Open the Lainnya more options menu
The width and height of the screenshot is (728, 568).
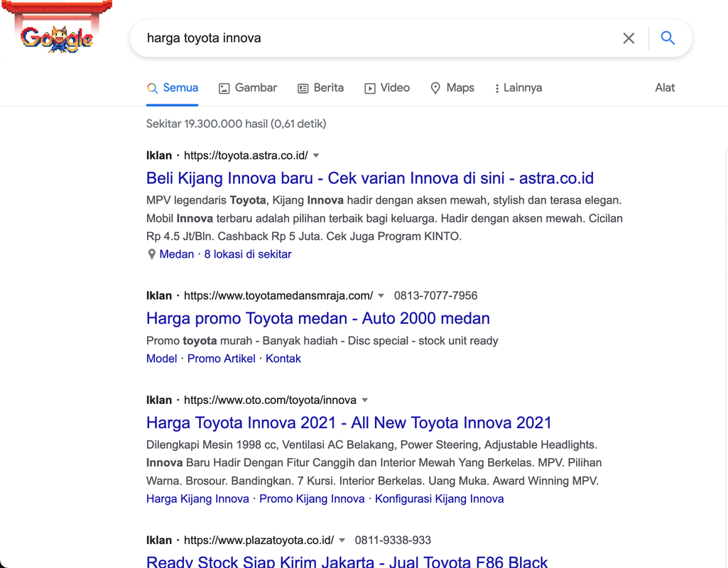click(x=518, y=88)
